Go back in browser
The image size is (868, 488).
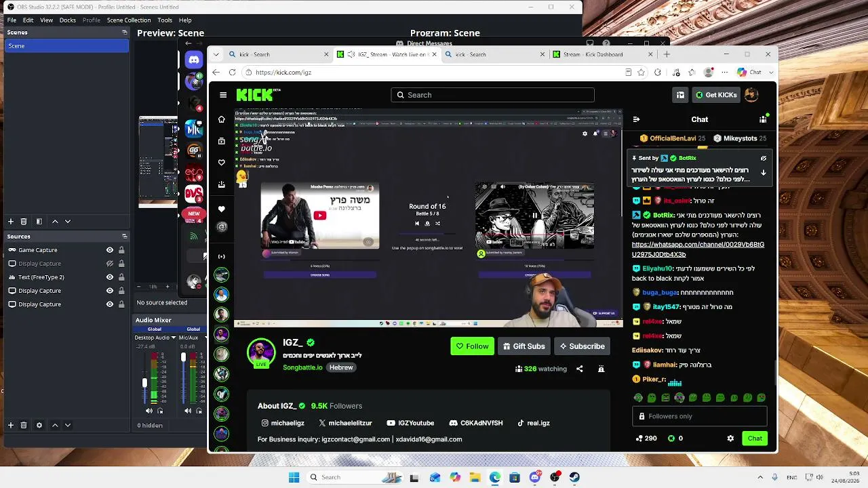click(216, 73)
